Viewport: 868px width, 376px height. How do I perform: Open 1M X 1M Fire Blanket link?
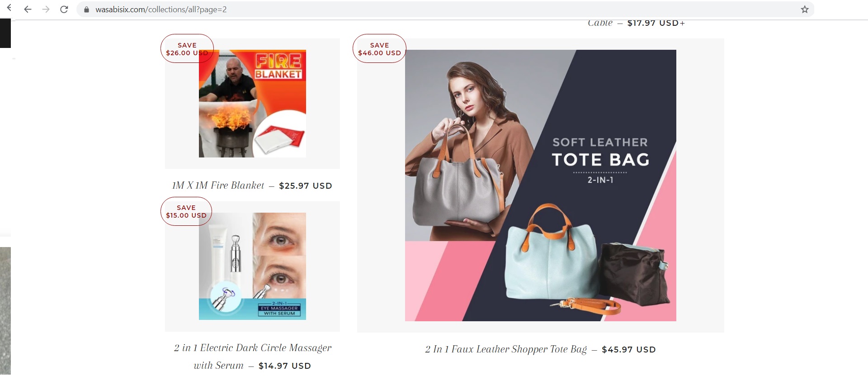[218, 186]
